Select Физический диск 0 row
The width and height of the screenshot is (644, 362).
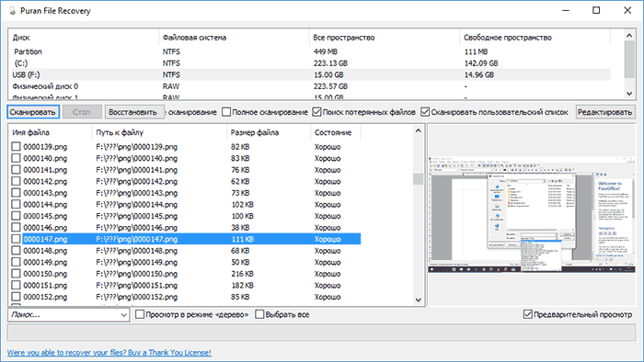click(x=310, y=86)
